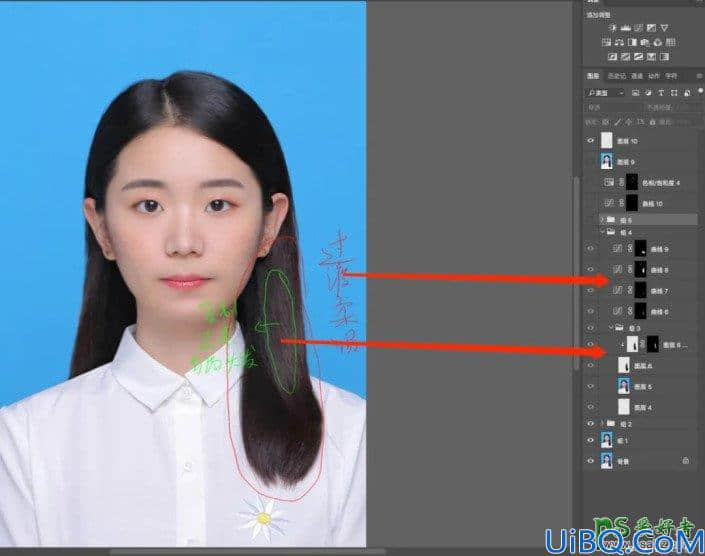Hide the 图层 5 layer

click(x=590, y=386)
